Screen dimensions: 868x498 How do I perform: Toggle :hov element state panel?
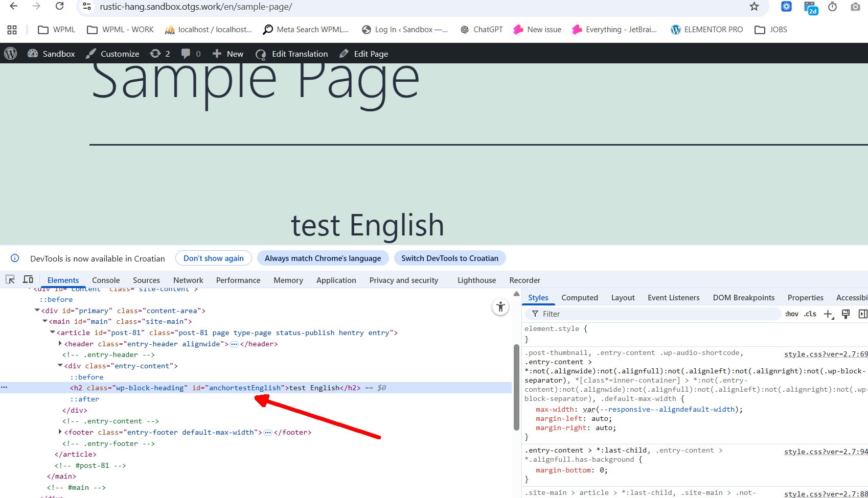pyautogui.click(x=791, y=314)
